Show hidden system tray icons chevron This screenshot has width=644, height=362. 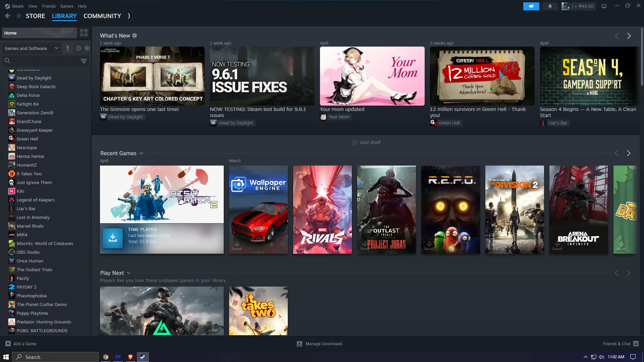pos(586,357)
